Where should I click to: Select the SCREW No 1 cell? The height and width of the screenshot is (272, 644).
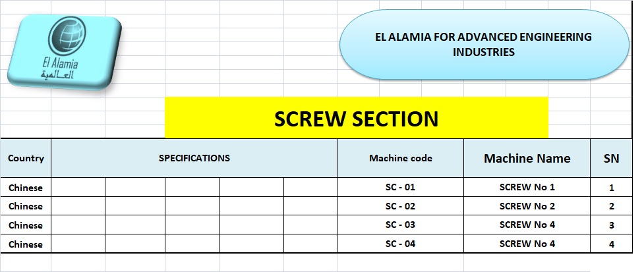[527, 187]
